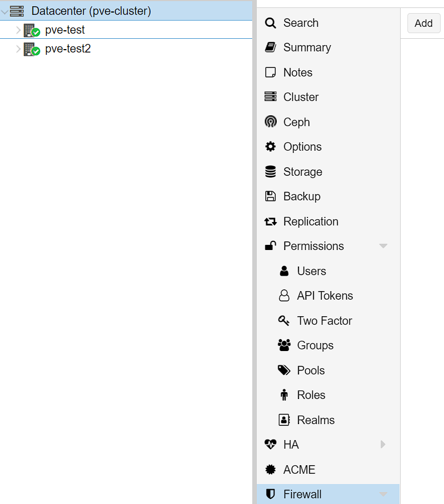Screen dimensions: 444x504
Task: Expand the pve-test node
Action: (18, 30)
